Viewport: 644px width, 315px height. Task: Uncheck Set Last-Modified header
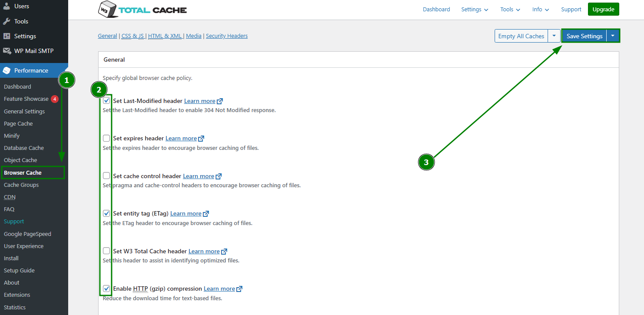(x=106, y=100)
